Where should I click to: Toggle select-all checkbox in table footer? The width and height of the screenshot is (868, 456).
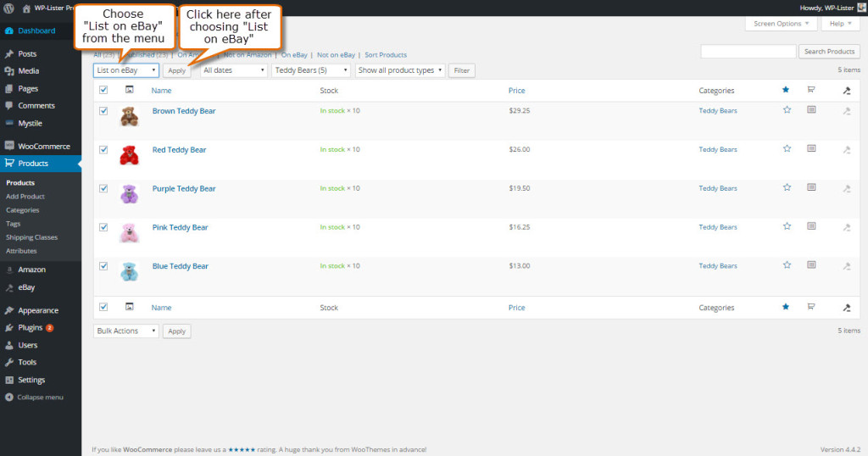(103, 307)
